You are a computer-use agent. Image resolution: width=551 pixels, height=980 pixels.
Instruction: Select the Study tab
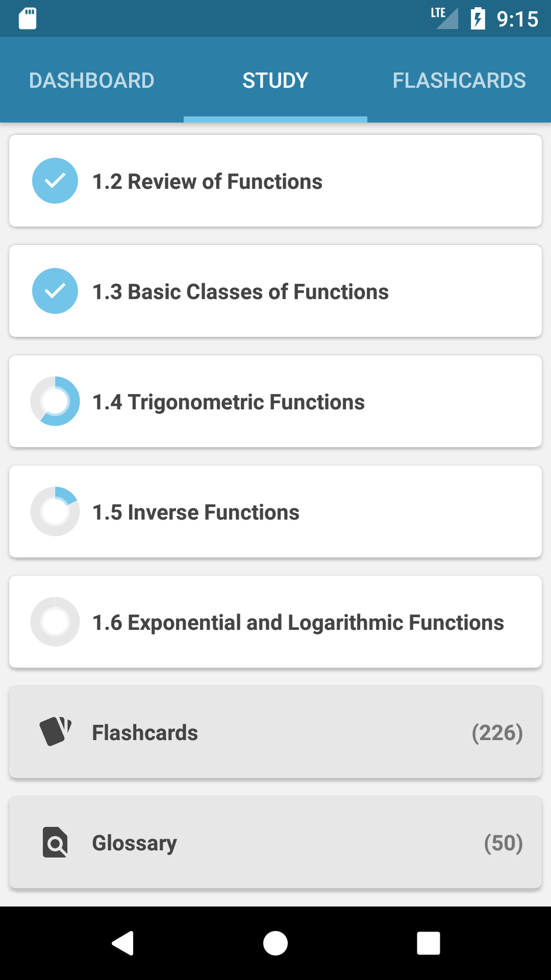point(275,80)
